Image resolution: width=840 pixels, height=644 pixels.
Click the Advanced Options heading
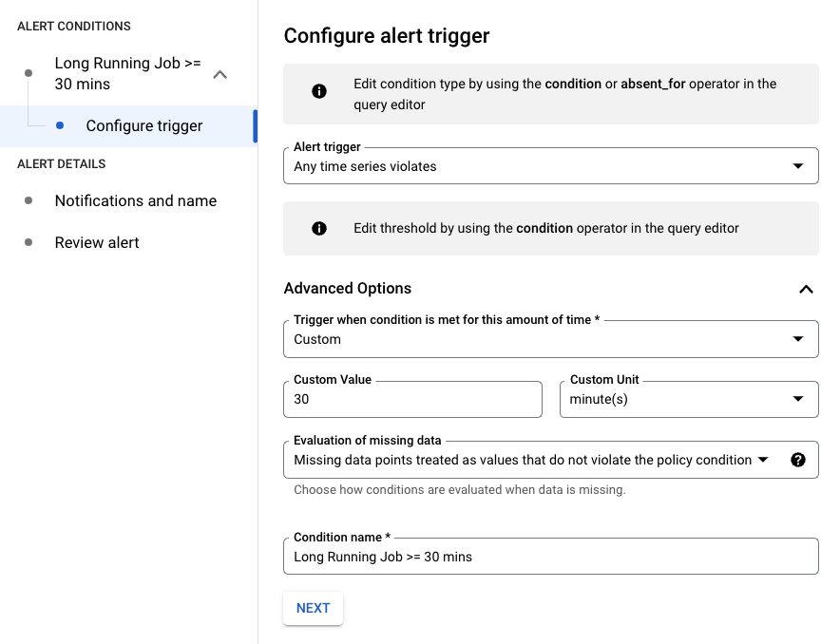(348, 289)
